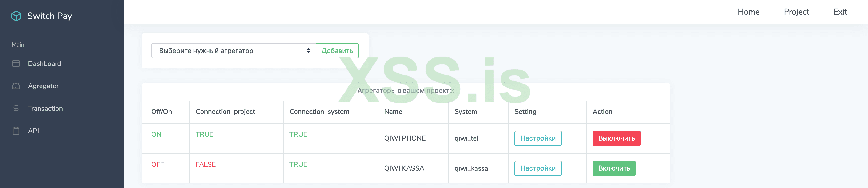This screenshot has width=868, height=188.
Task: Open the Transaction sidebar link
Action: [x=45, y=109]
